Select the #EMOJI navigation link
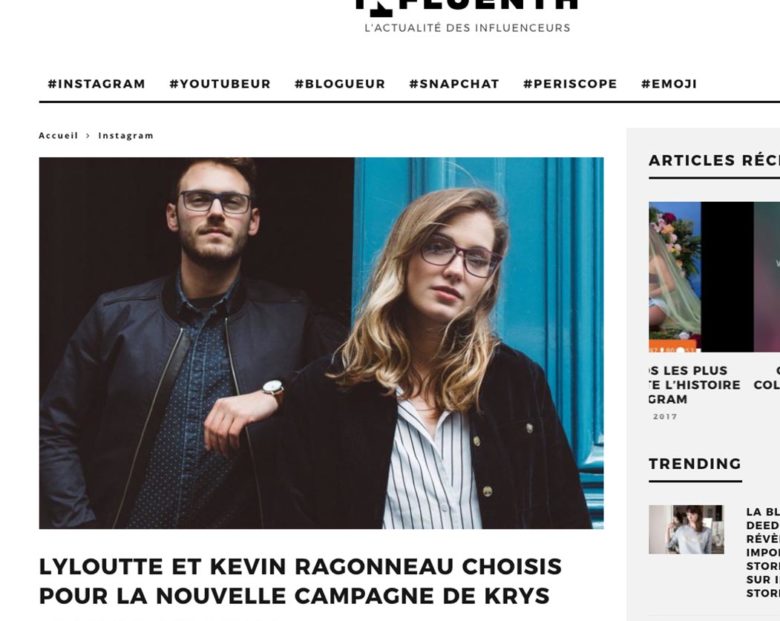The width and height of the screenshot is (780, 621). click(669, 84)
